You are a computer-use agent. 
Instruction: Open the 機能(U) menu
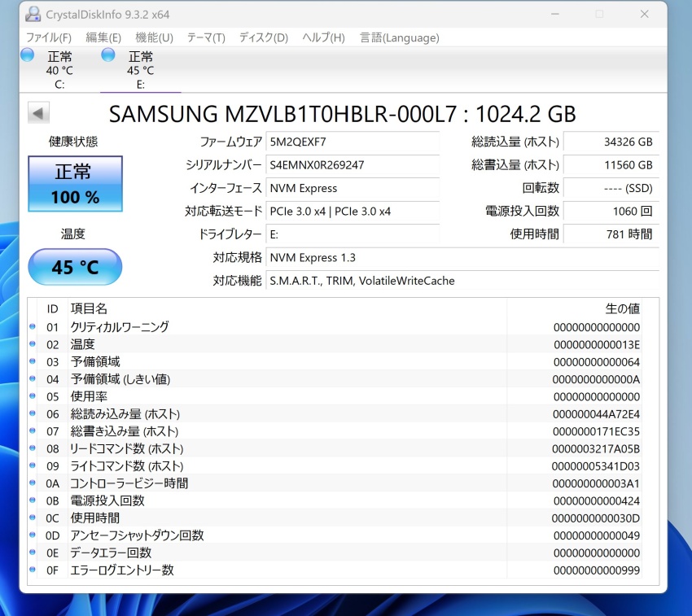[x=154, y=37]
